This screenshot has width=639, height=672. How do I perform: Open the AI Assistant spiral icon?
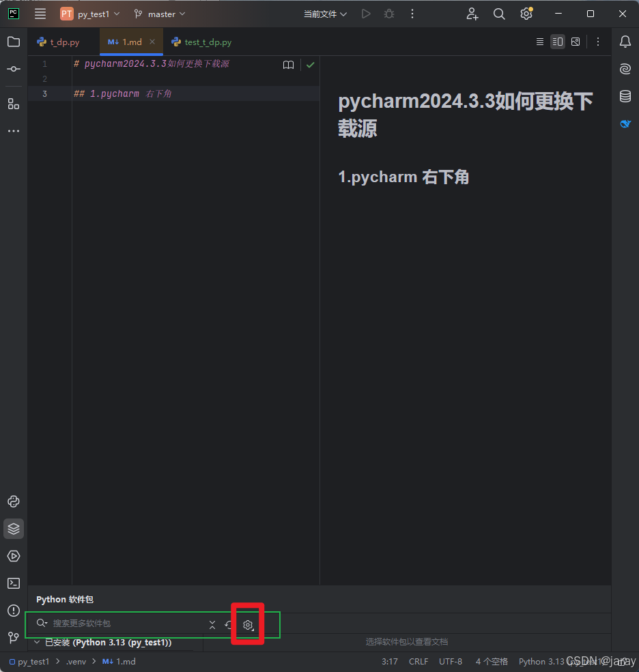click(625, 69)
